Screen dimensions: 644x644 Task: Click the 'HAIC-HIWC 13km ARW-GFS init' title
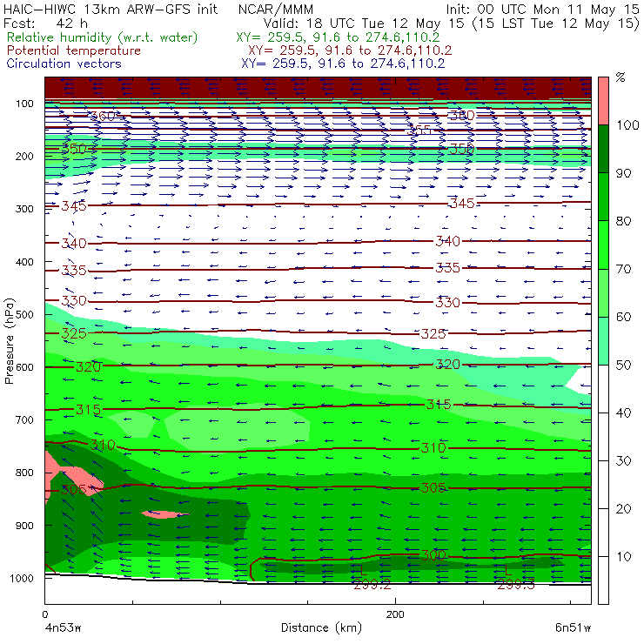pos(111,9)
